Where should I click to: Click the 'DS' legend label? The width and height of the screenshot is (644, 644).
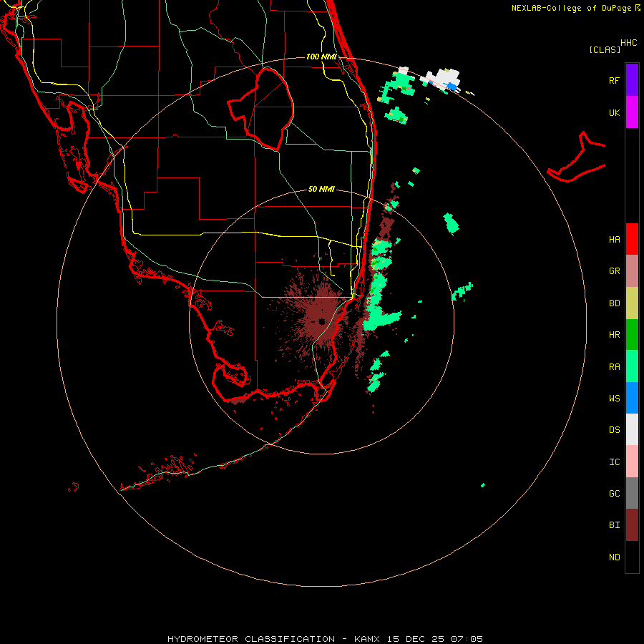point(614,430)
